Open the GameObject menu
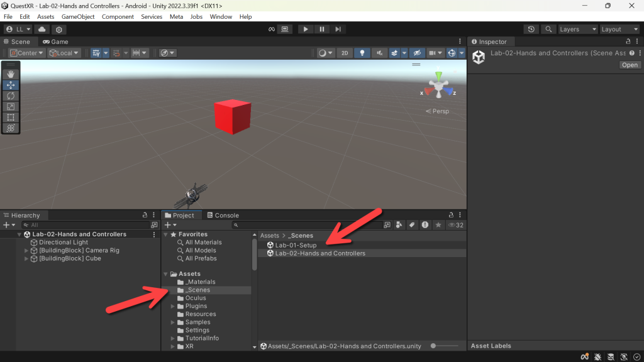The width and height of the screenshot is (644, 362). pyautogui.click(x=77, y=17)
